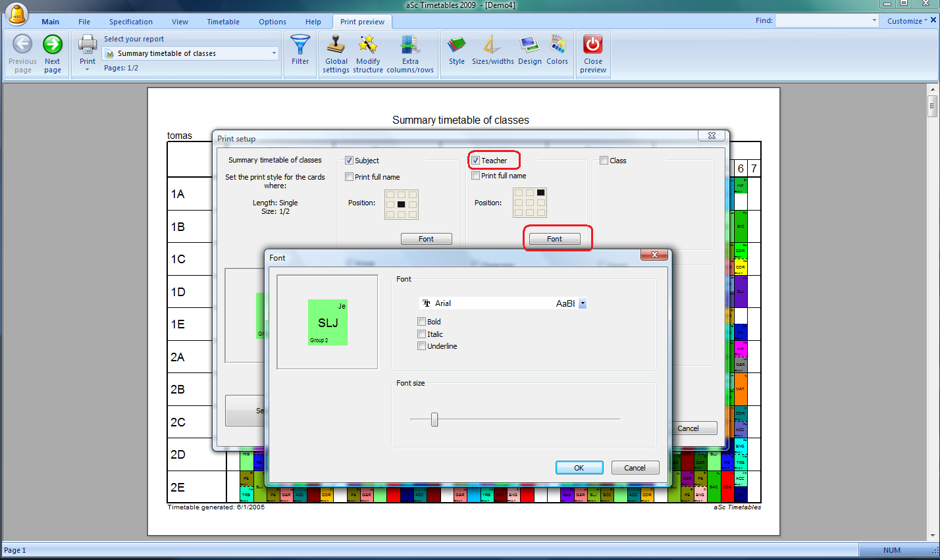Click the Modify structure icon
The height and width of the screenshot is (560, 940).
pos(368,45)
